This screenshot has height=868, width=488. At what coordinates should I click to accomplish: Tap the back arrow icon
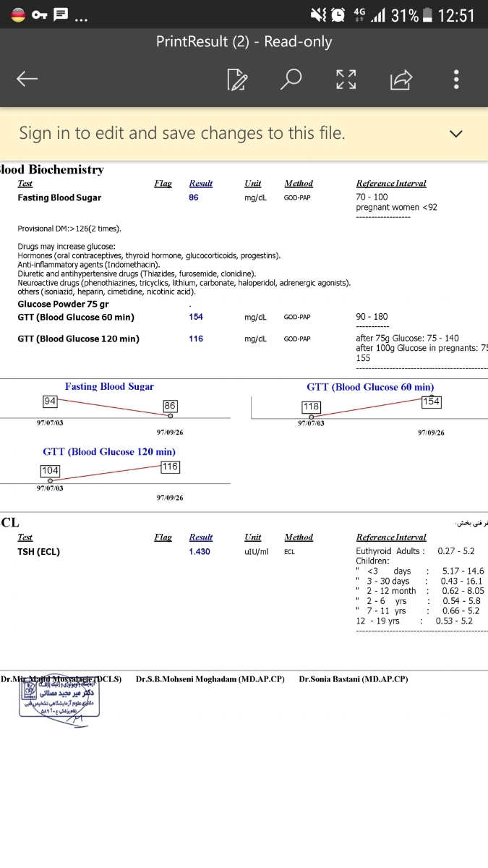(27, 79)
